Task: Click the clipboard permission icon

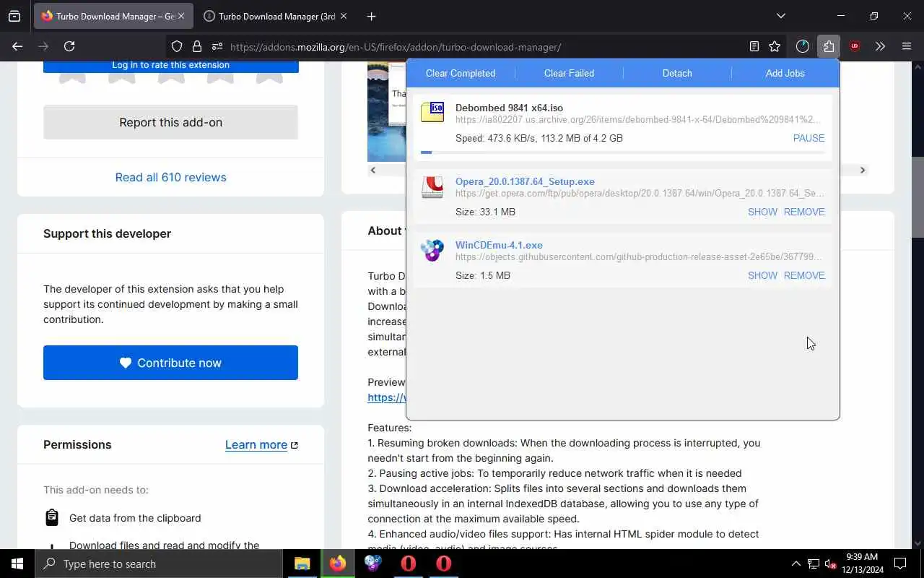Action: 51,517
